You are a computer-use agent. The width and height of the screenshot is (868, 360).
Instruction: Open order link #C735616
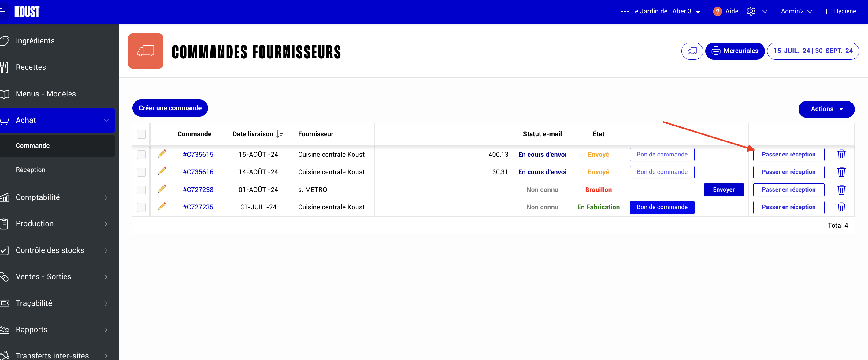(198, 172)
